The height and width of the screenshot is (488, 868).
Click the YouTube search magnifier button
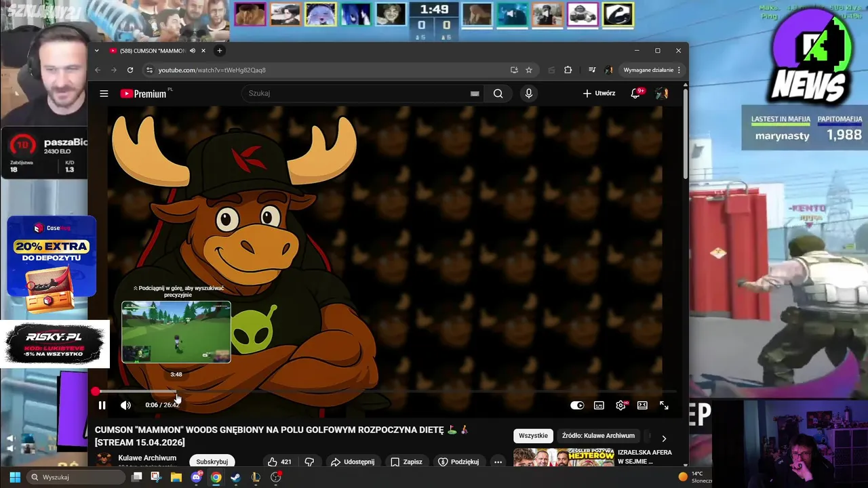click(498, 94)
